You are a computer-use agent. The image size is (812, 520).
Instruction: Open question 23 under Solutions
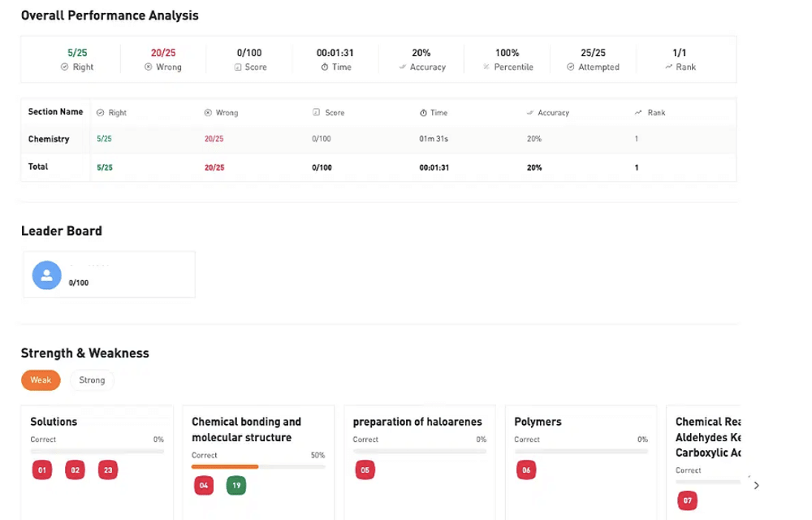point(108,470)
